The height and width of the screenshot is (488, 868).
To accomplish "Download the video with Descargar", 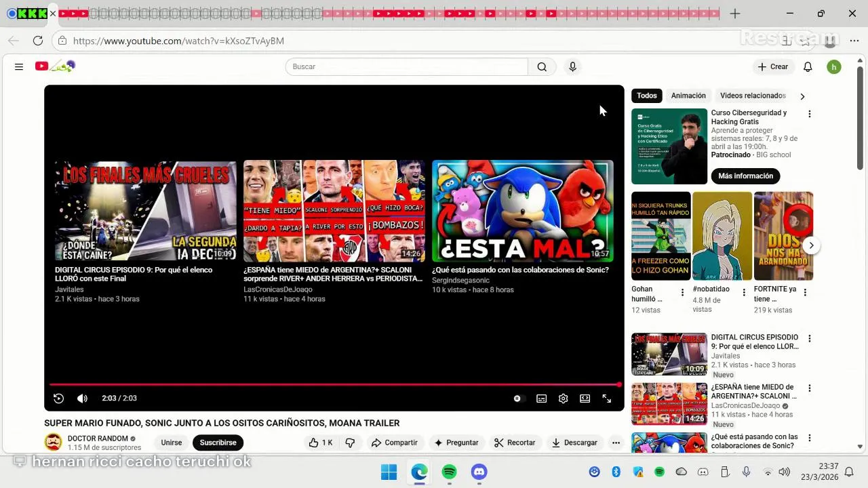I will pos(574,443).
